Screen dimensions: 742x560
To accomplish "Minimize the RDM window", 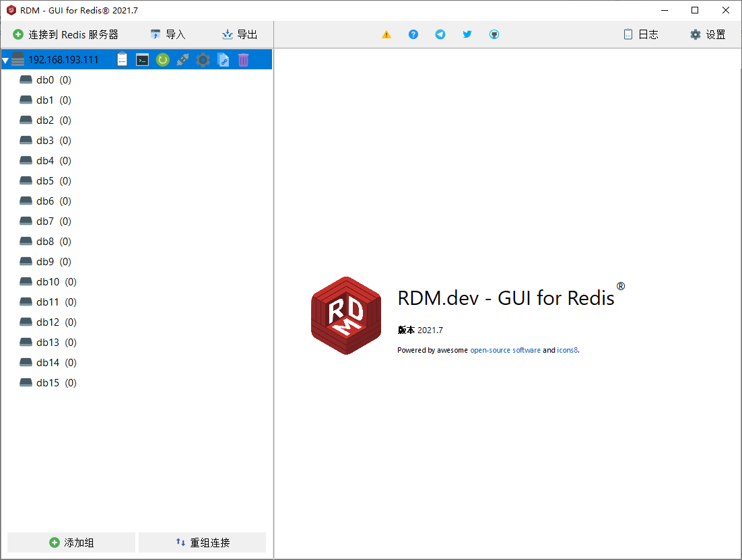I will [665, 10].
